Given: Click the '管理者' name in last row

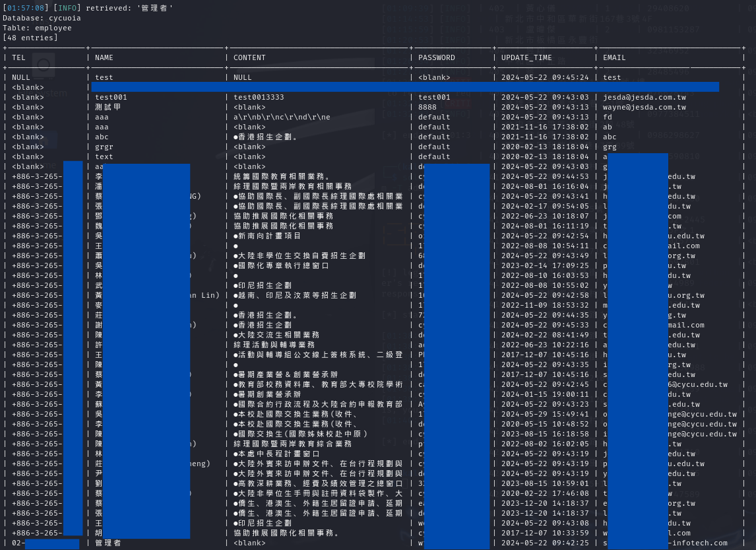Looking at the screenshot, I should [x=108, y=543].
